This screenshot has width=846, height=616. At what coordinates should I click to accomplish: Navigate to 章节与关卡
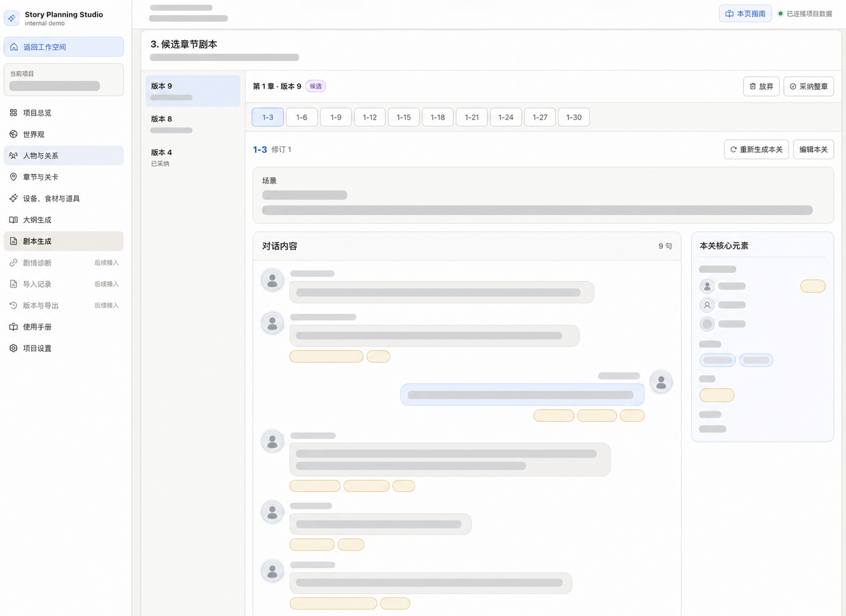(64, 177)
